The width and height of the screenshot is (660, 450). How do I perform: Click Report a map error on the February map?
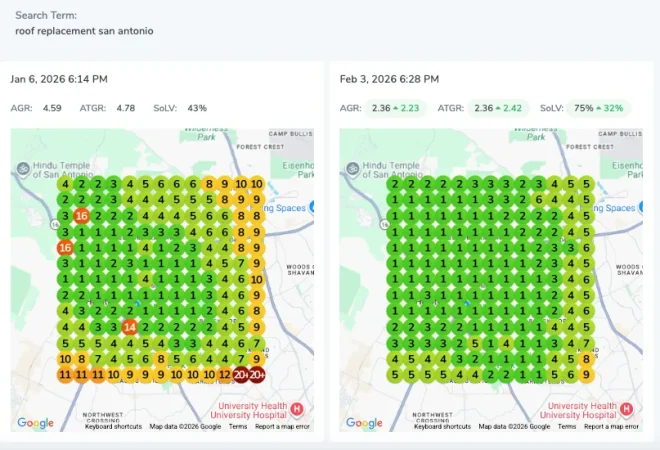tap(611, 426)
